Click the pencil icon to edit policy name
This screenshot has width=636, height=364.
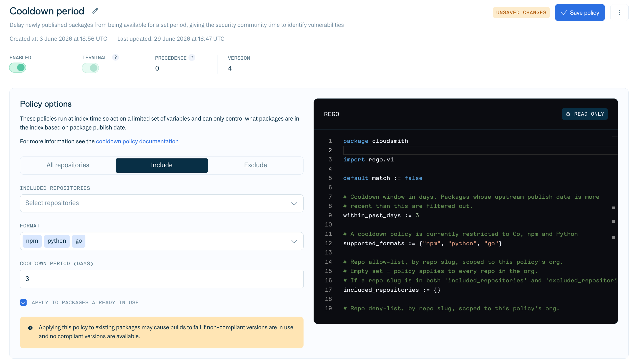pos(95,11)
